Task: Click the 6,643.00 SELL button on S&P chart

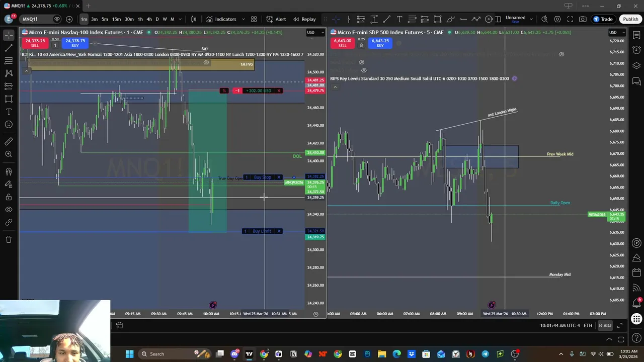Action: tap(342, 43)
